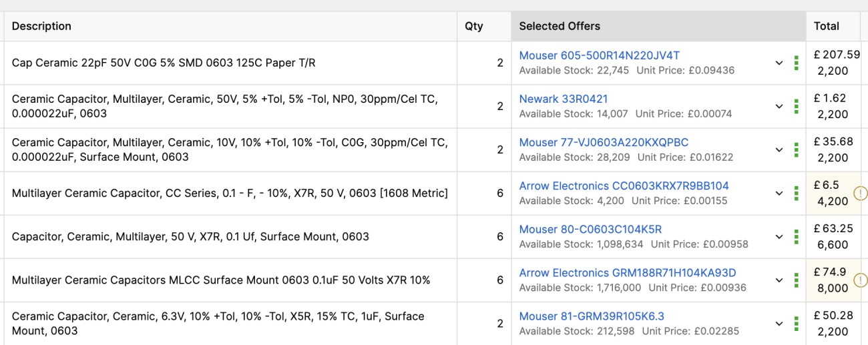
Task: Click the £35.68 total cell
Action: (833, 149)
